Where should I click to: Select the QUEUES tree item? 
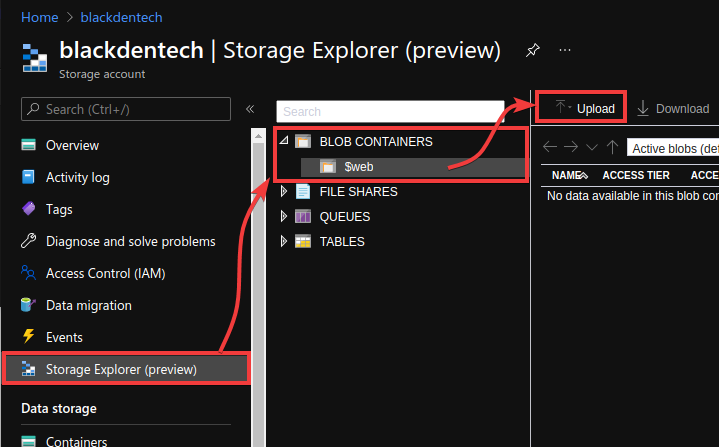tap(345, 216)
